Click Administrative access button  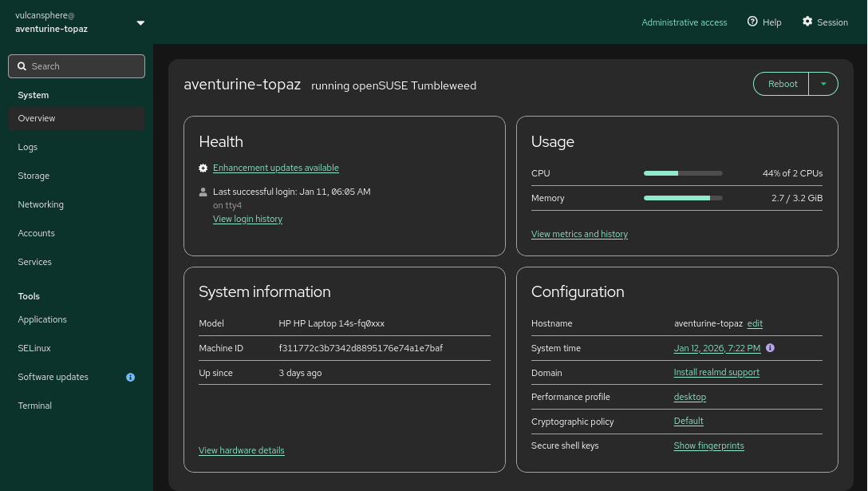(685, 22)
